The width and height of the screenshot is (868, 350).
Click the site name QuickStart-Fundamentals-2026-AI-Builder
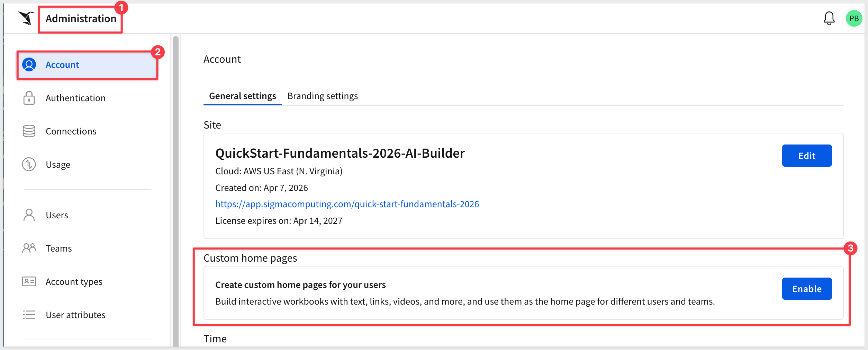coord(340,153)
